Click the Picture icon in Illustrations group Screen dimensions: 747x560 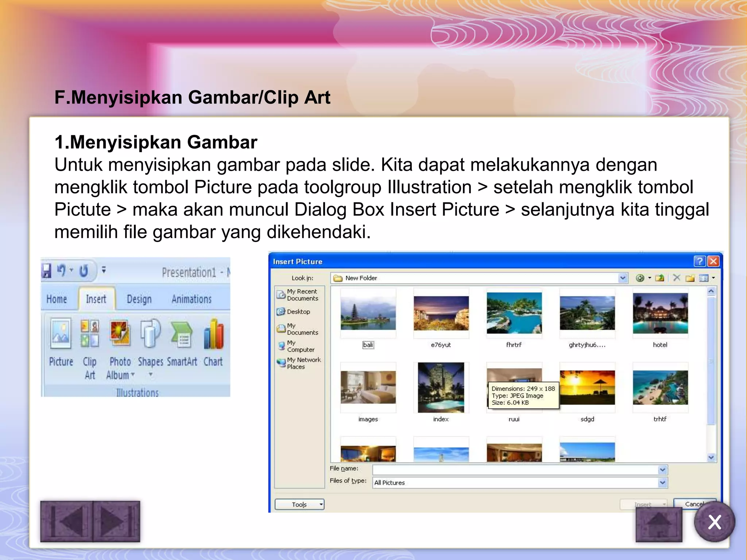click(x=61, y=342)
